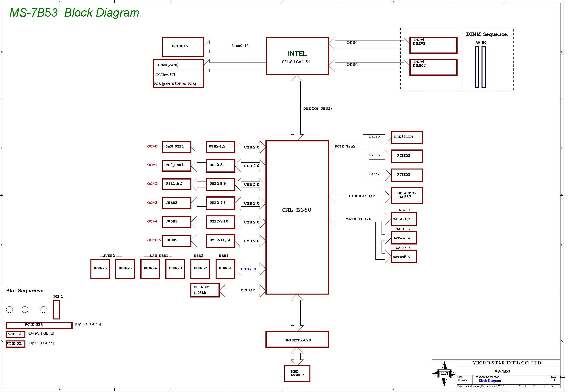
Task: Click the A0 DIMM slot bar
Action: coord(477,67)
